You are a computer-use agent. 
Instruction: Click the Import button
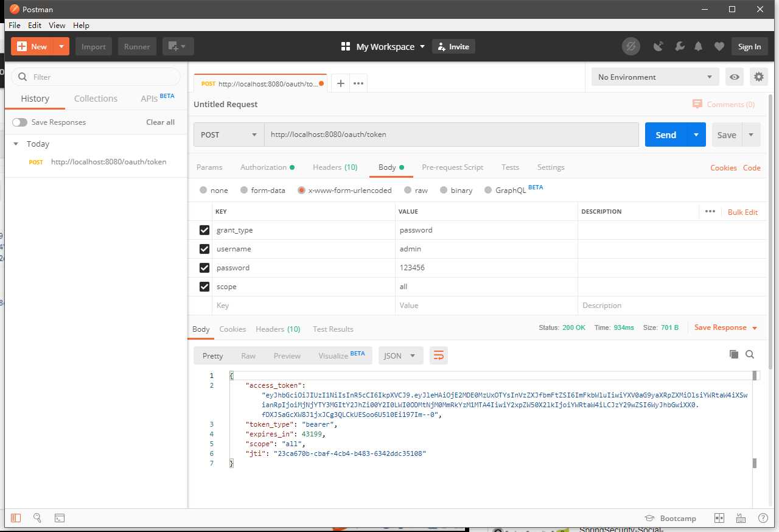pyautogui.click(x=94, y=46)
